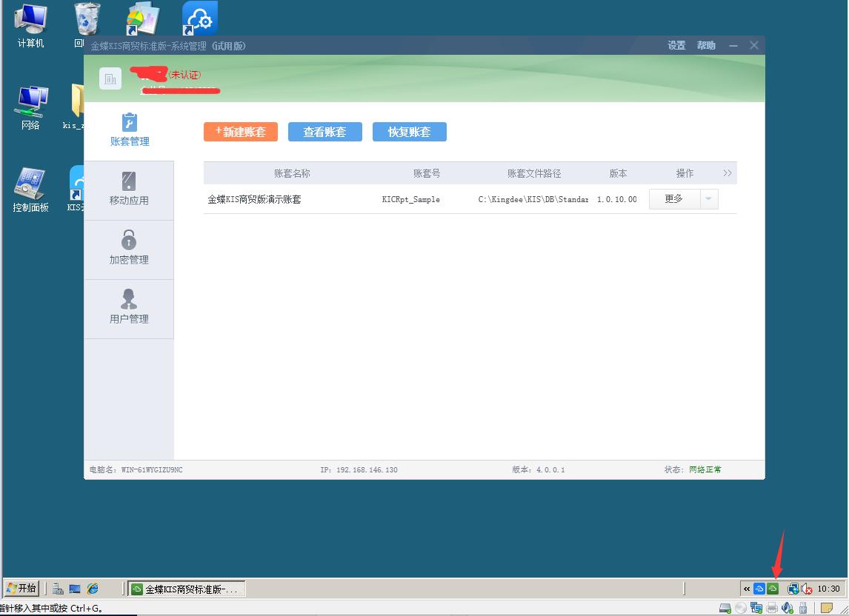Click the company profile icon in the header
This screenshot has width=849, height=616.
point(110,78)
